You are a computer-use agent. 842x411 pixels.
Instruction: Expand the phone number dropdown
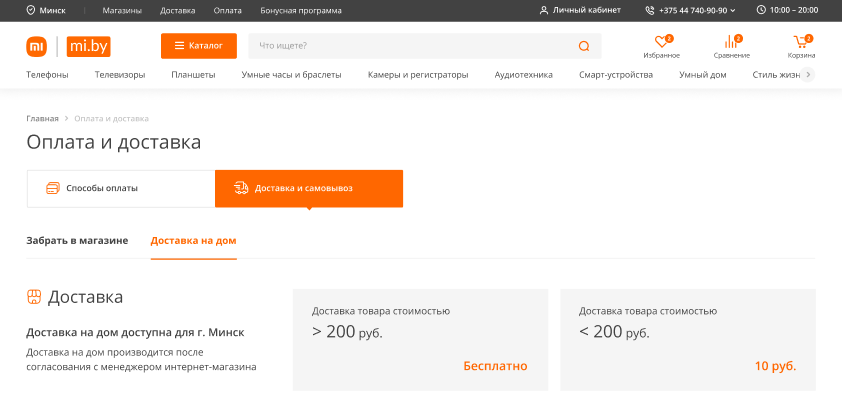coord(733,10)
